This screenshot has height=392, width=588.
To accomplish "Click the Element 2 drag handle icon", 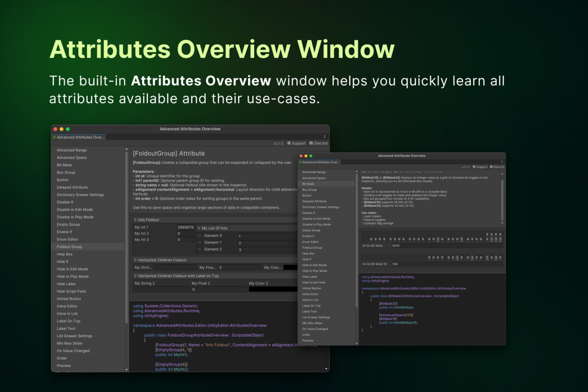I will 199,249.
